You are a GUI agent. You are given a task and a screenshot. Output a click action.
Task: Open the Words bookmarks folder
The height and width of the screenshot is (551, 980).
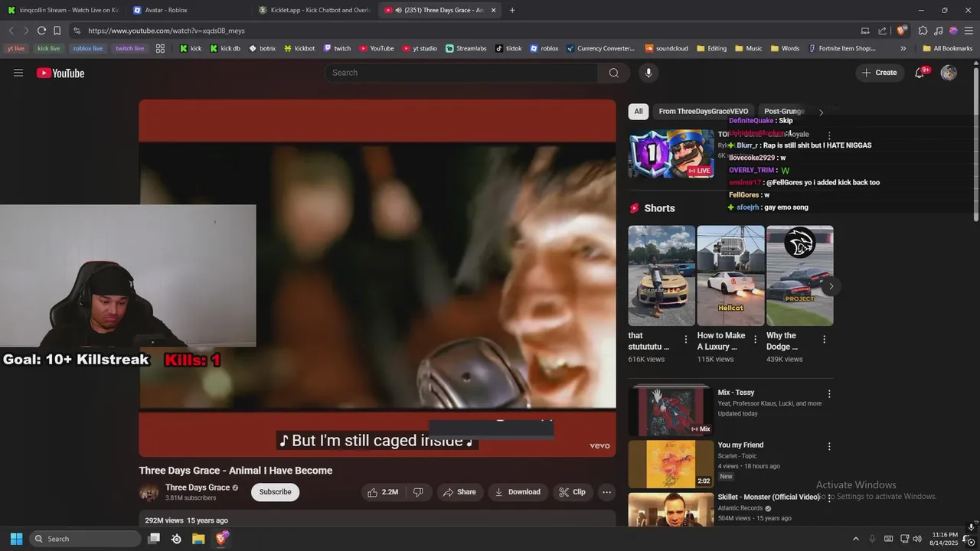(785, 48)
